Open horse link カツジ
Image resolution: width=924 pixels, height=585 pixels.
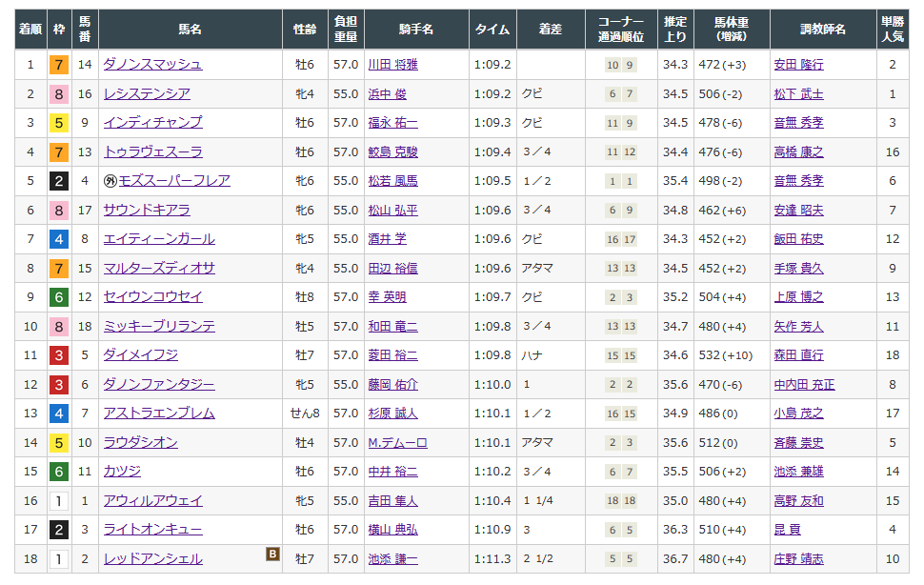click(122, 472)
